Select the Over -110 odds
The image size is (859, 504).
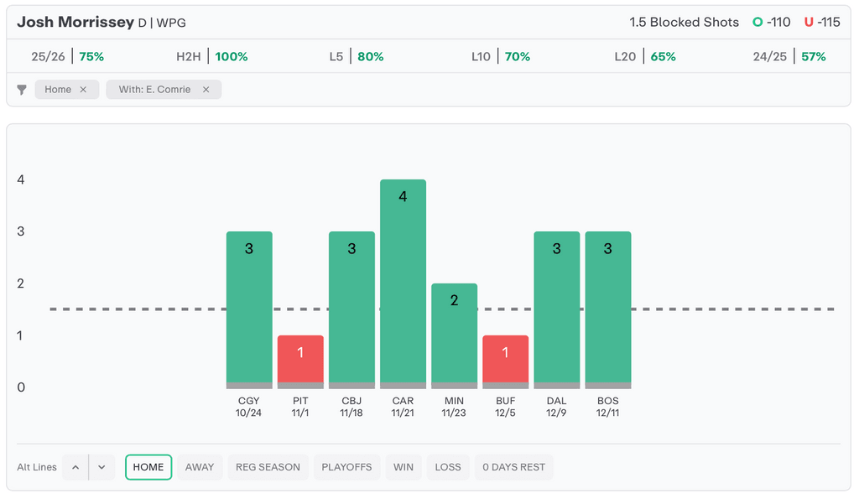(x=772, y=23)
